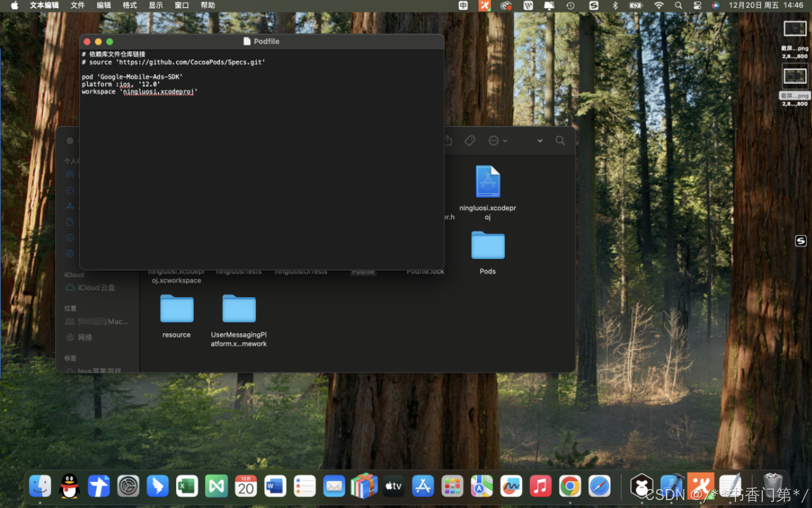This screenshot has width=812, height=508.
Task: Open the Calendar app in Dock
Action: tap(246, 486)
